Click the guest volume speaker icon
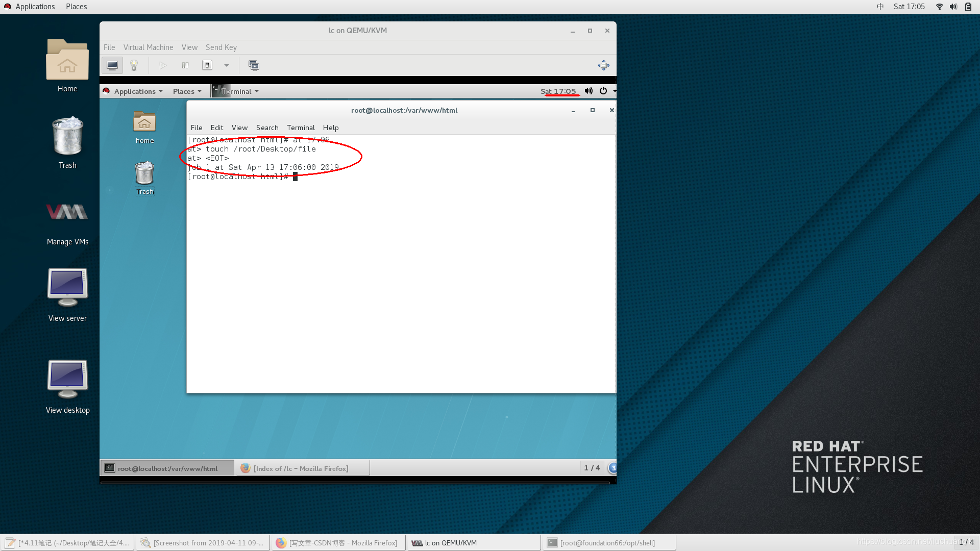This screenshot has height=551, width=980. 589,91
